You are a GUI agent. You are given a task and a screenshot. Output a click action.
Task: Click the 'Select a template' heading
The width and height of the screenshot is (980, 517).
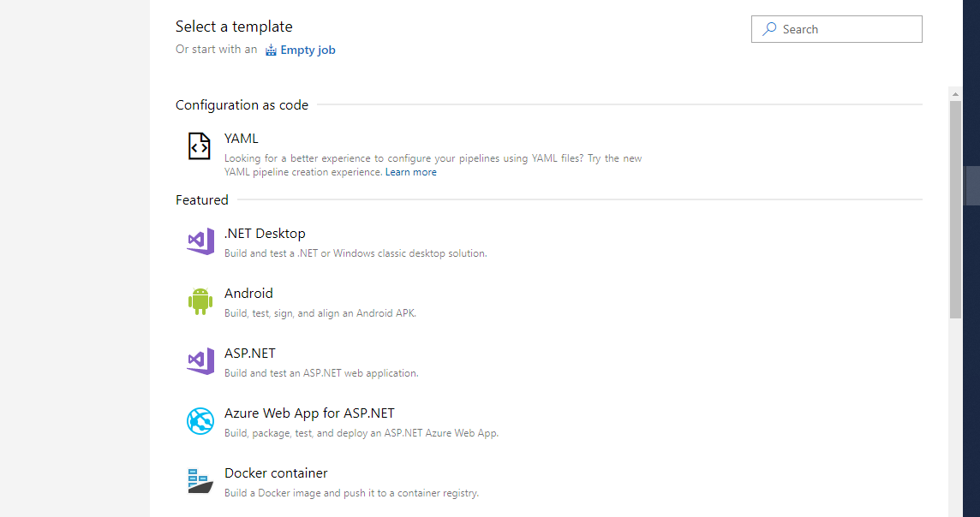234,27
